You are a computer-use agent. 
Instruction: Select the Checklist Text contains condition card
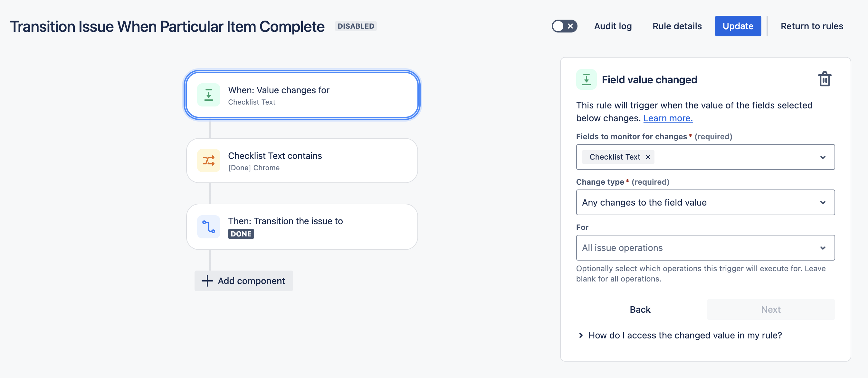coord(301,161)
